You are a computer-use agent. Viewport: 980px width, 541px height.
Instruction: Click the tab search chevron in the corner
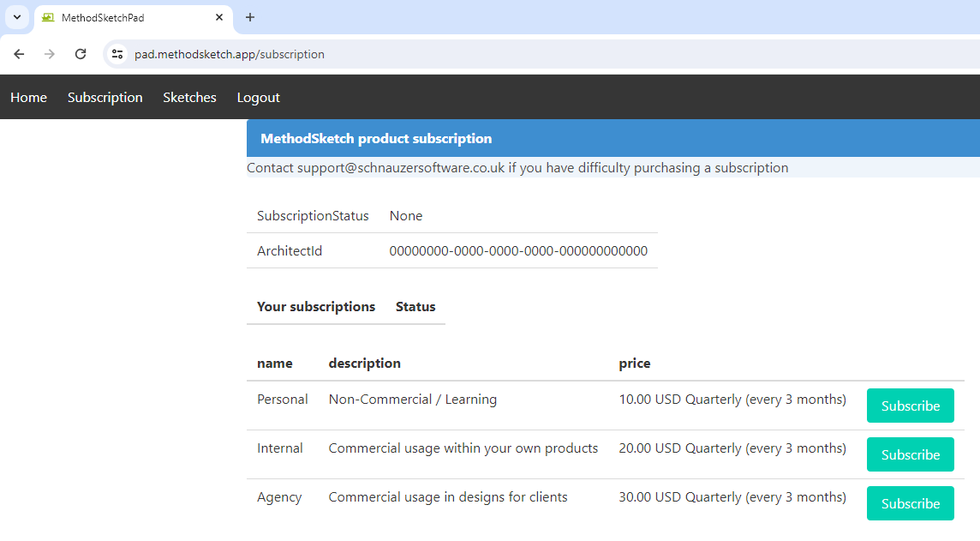[x=16, y=17]
